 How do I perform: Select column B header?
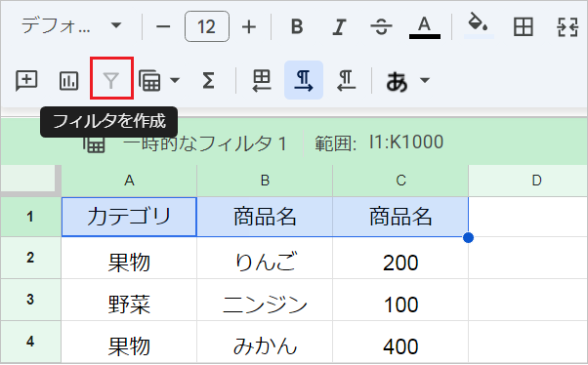pos(265,181)
